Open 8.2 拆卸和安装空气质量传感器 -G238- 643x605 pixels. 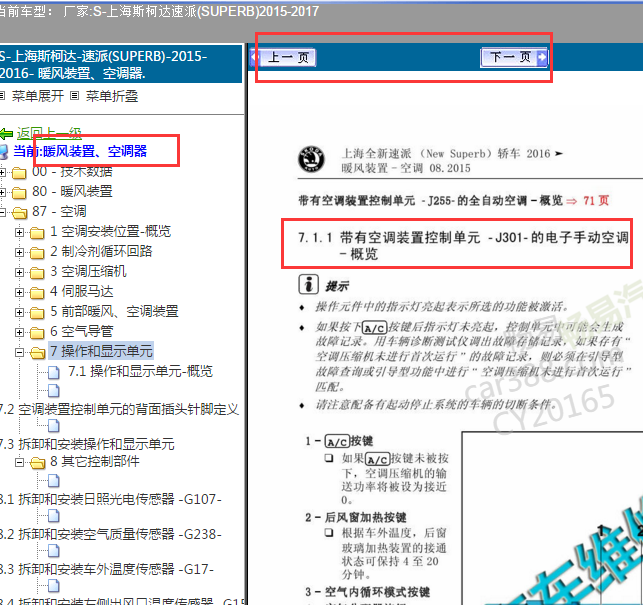[x=111, y=534]
